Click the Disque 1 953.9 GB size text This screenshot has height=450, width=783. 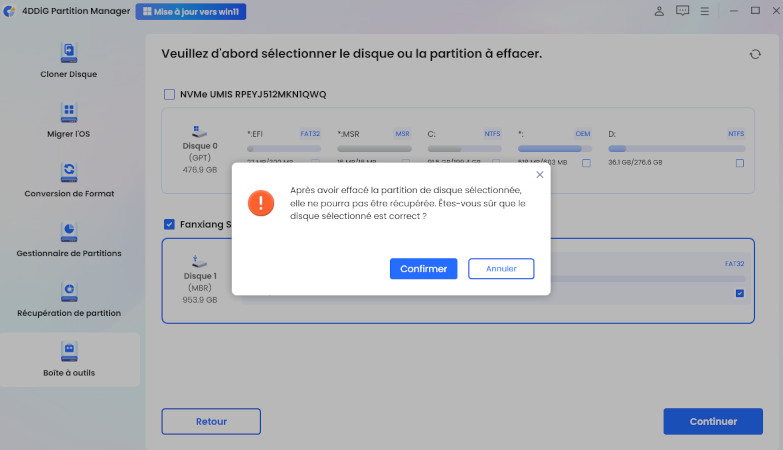click(x=200, y=300)
